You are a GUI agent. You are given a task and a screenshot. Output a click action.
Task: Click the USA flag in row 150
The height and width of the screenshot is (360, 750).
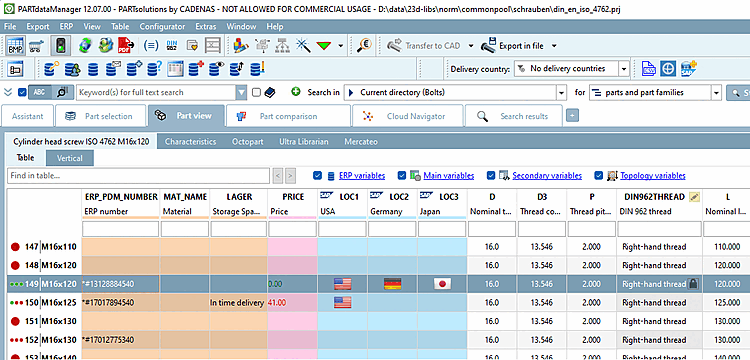(342, 303)
